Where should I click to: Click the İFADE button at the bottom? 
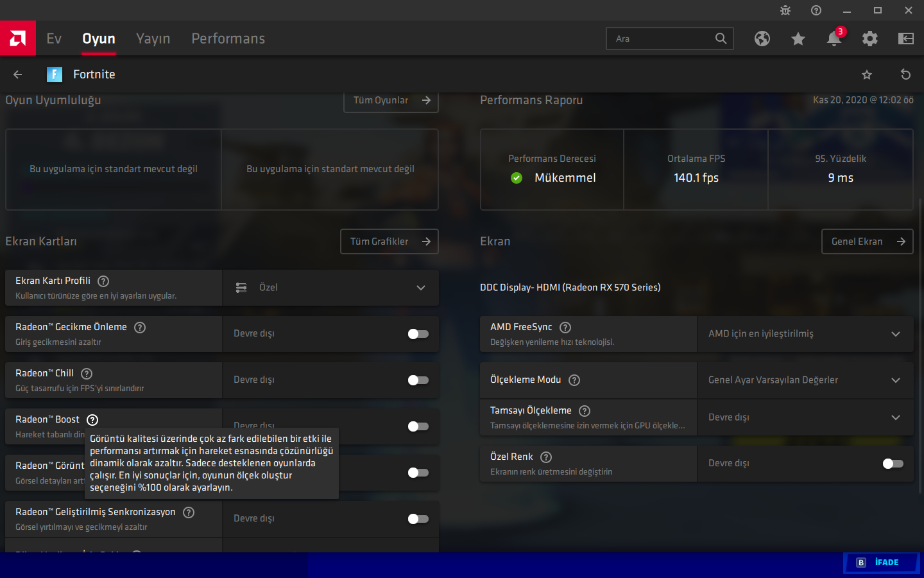882,563
